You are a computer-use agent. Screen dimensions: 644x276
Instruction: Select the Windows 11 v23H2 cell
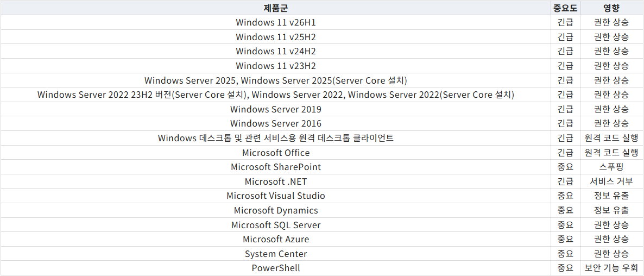[x=276, y=66]
